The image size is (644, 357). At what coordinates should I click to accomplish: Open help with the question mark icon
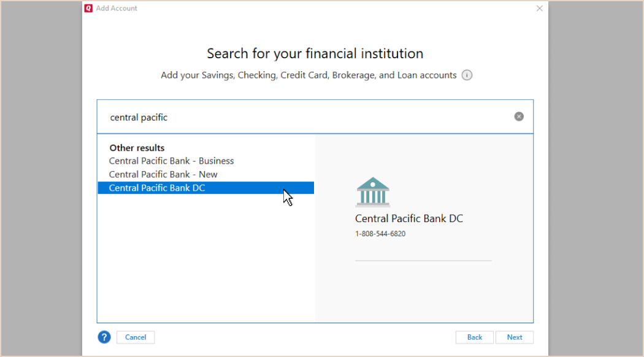coord(104,337)
